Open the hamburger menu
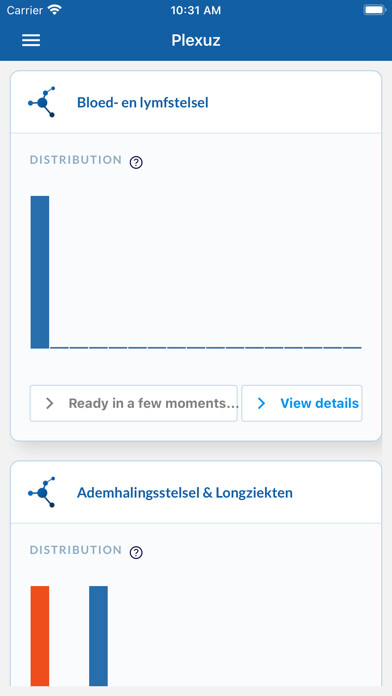Viewport: 392px width, 696px height. pyautogui.click(x=31, y=40)
